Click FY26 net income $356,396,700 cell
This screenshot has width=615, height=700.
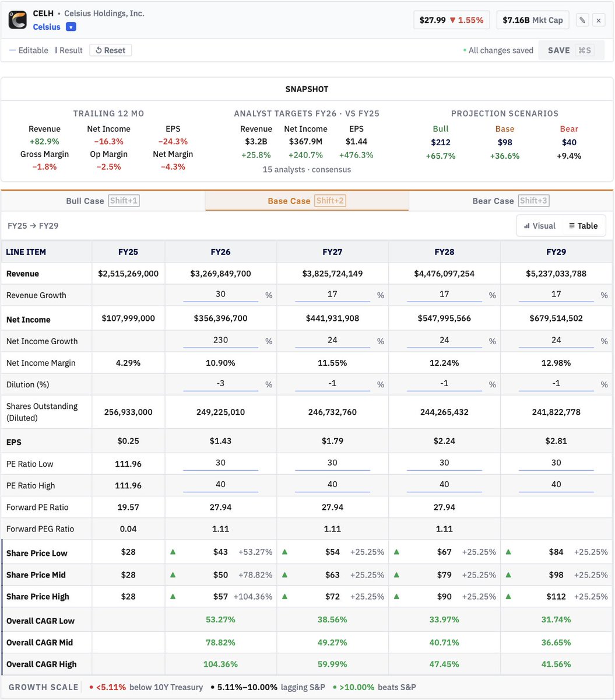pyautogui.click(x=220, y=319)
